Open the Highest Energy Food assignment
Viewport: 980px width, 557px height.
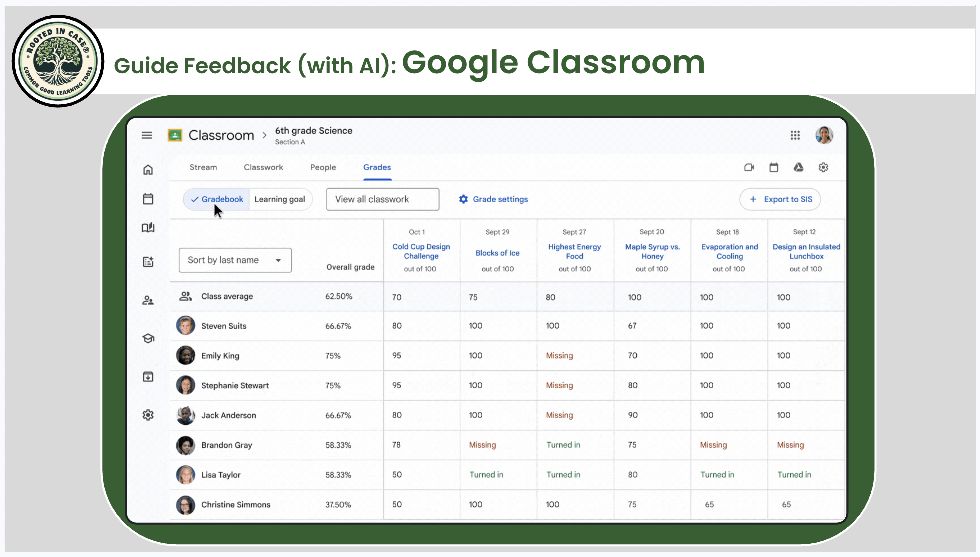pyautogui.click(x=575, y=251)
